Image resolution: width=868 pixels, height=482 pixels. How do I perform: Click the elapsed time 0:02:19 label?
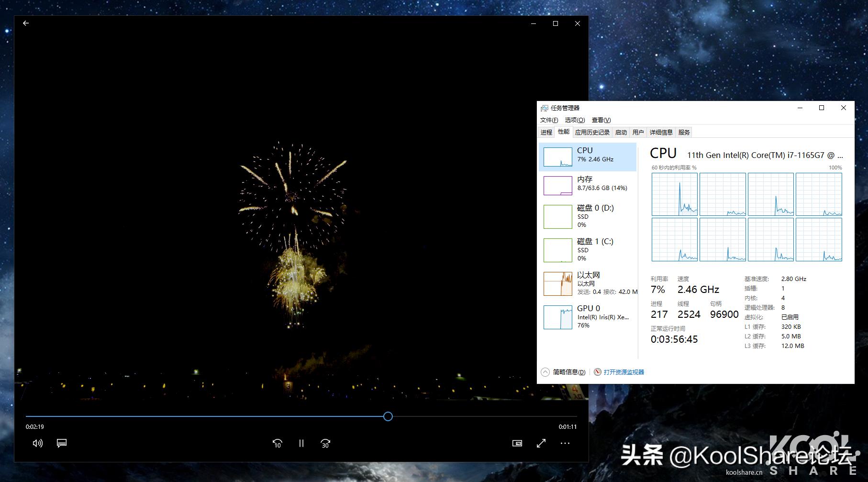[35, 427]
